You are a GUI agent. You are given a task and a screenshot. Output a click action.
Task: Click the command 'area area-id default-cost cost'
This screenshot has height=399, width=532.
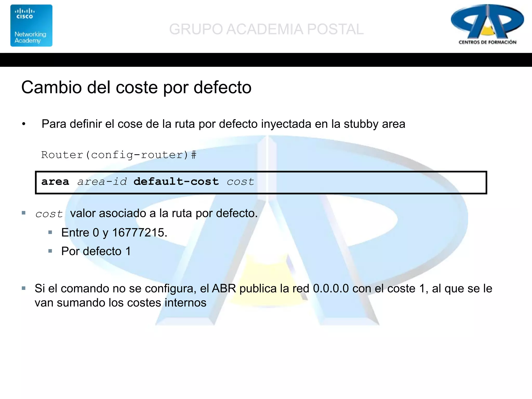148,182
